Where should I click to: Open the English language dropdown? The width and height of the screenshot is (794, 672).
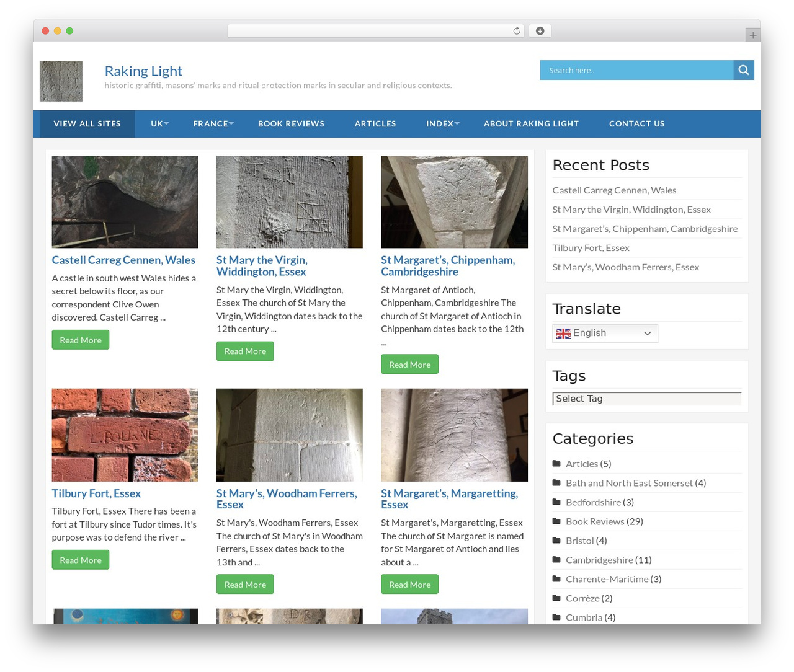(605, 334)
